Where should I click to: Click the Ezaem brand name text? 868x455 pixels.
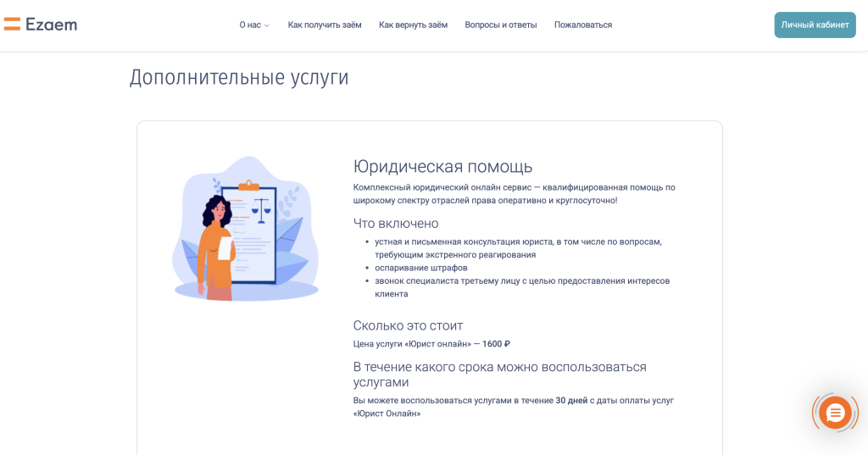51,25
